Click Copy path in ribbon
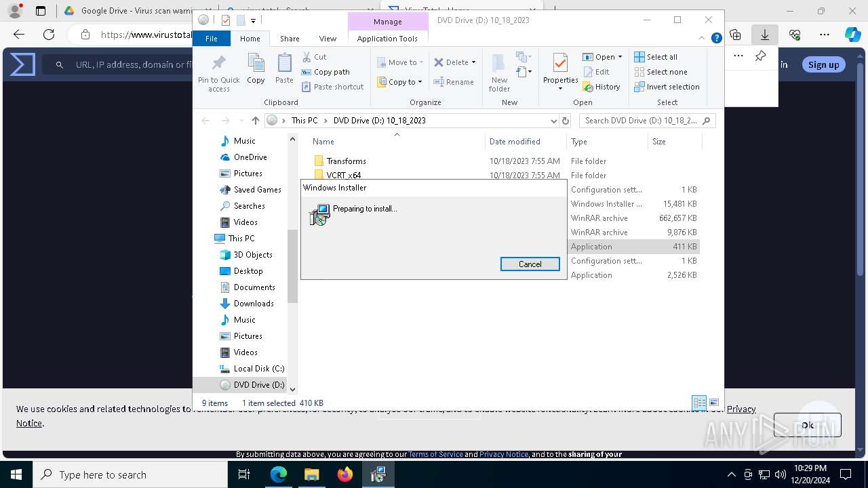 pyautogui.click(x=325, y=72)
